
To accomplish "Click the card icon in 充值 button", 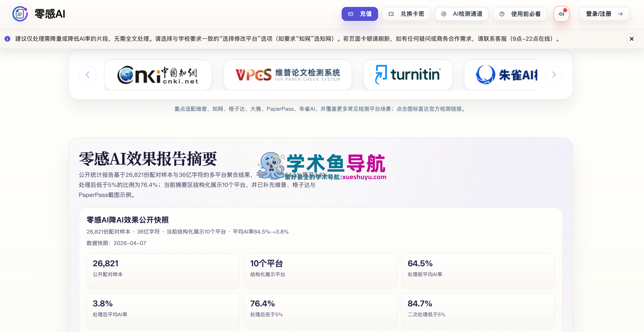I will point(350,14).
